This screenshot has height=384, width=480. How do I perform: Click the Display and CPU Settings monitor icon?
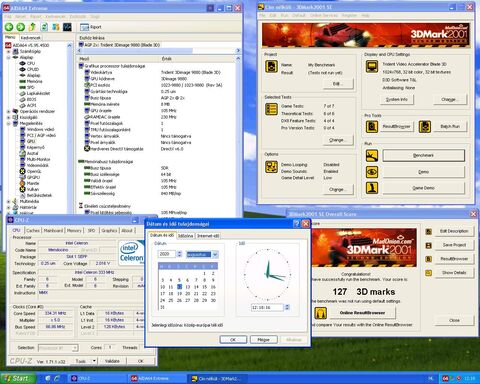tap(372, 66)
